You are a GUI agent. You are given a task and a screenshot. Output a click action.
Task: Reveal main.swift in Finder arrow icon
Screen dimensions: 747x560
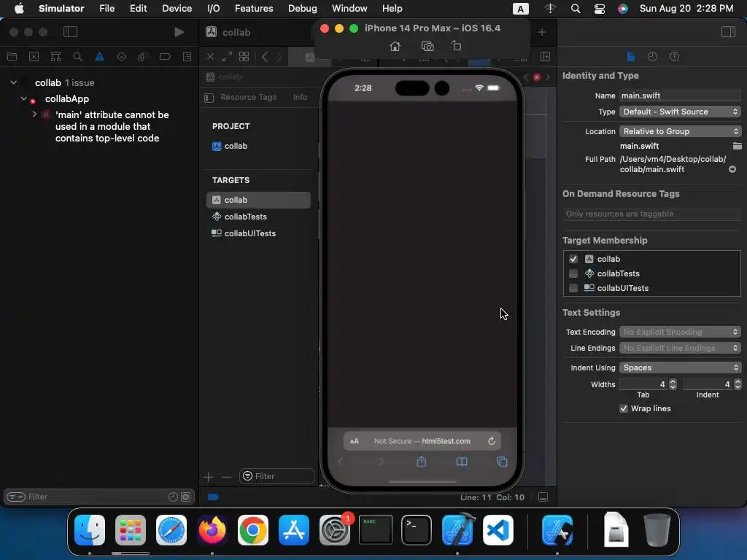click(x=732, y=169)
